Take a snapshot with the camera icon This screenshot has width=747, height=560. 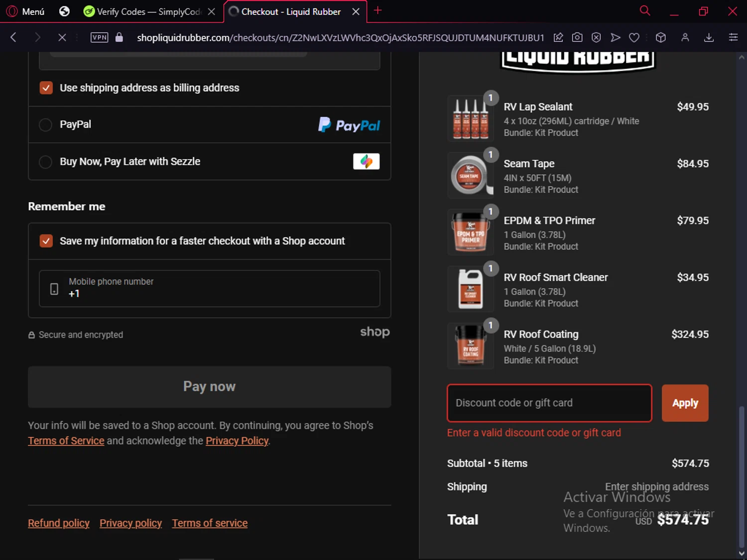tap(577, 37)
